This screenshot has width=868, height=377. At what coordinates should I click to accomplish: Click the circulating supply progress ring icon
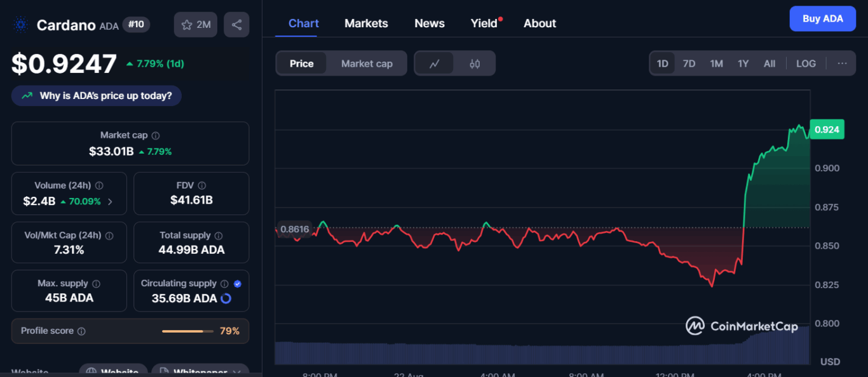pyautogui.click(x=226, y=298)
